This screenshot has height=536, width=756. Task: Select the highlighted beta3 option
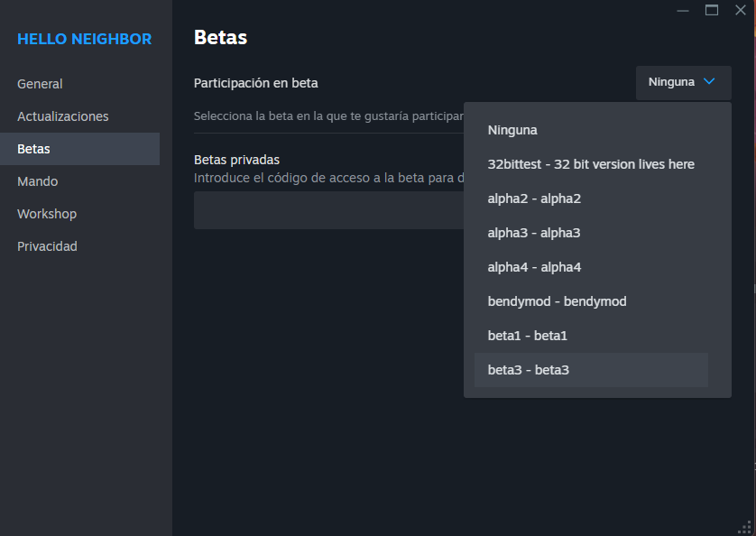pyautogui.click(x=529, y=370)
